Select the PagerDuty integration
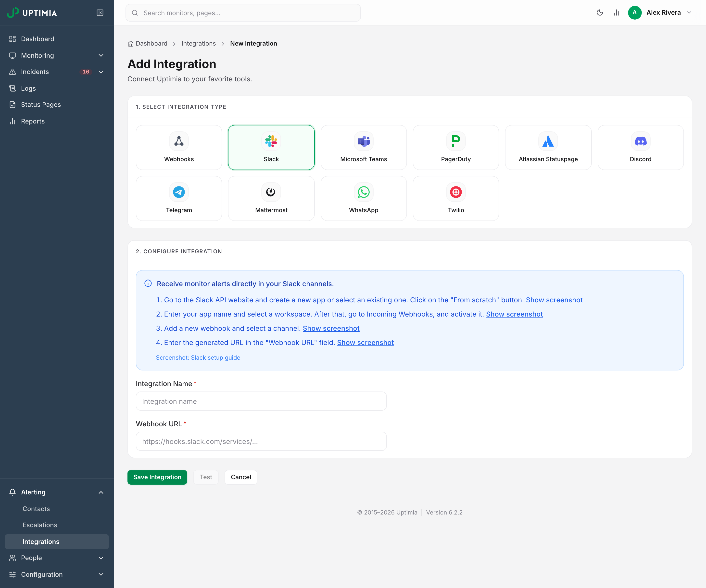Screen dimensions: 706x588 pos(456,147)
